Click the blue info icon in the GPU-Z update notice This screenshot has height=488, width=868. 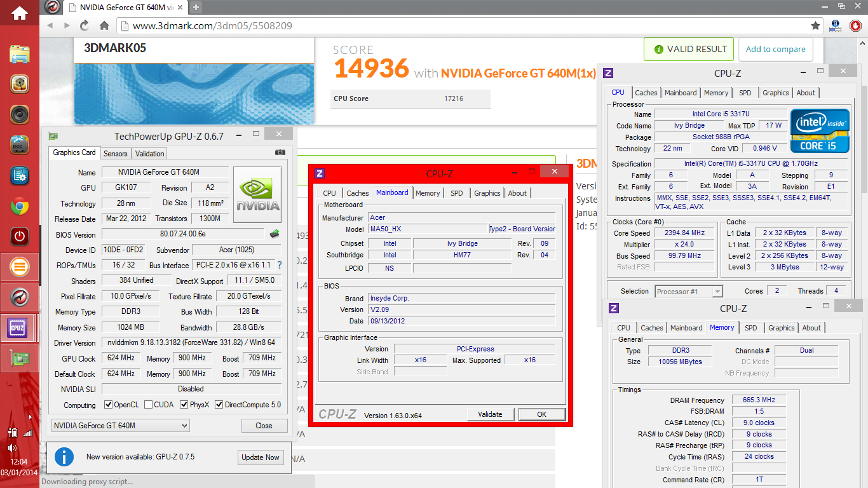(x=63, y=457)
